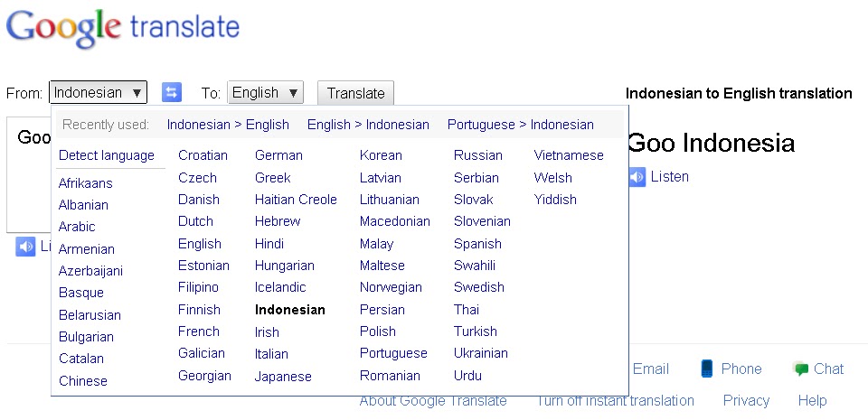Open the From language dropdown
This screenshot has width=868, height=420.
point(98,92)
